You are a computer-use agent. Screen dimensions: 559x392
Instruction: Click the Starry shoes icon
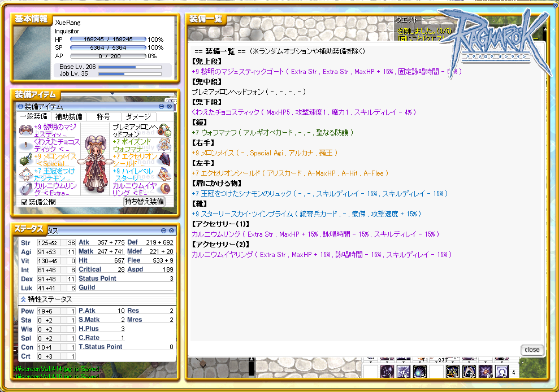point(164,175)
